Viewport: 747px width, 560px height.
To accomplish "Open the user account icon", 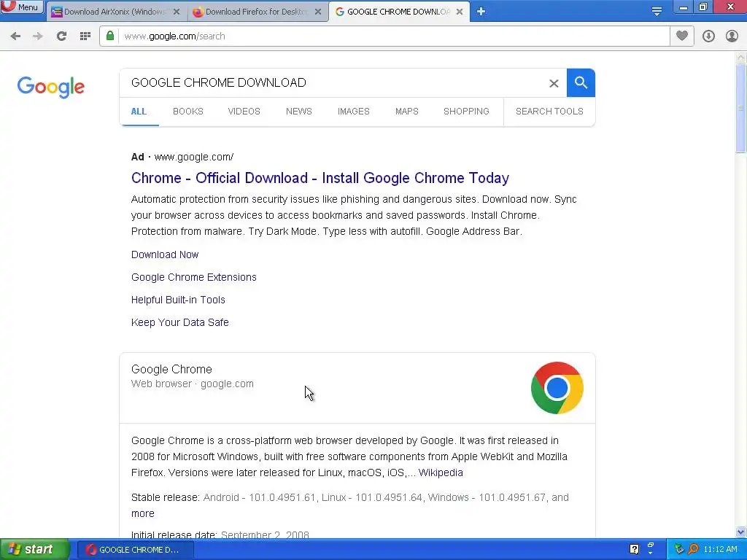I will (x=732, y=36).
